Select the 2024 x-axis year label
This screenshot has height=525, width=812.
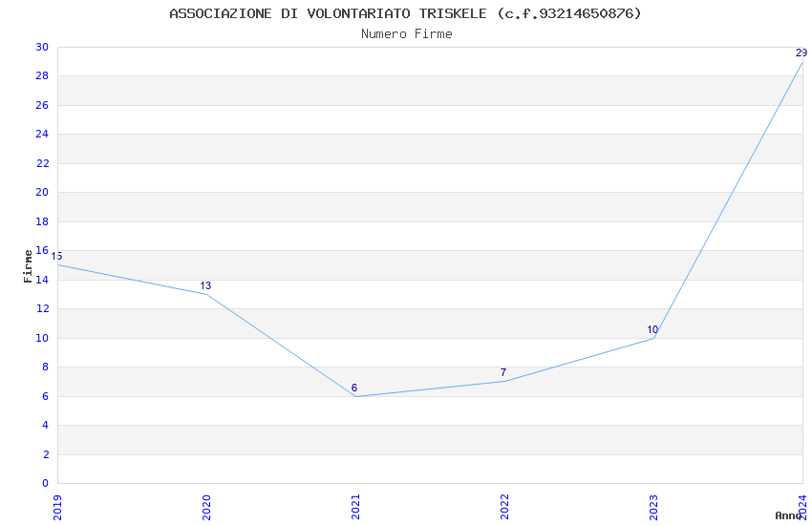click(x=802, y=507)
